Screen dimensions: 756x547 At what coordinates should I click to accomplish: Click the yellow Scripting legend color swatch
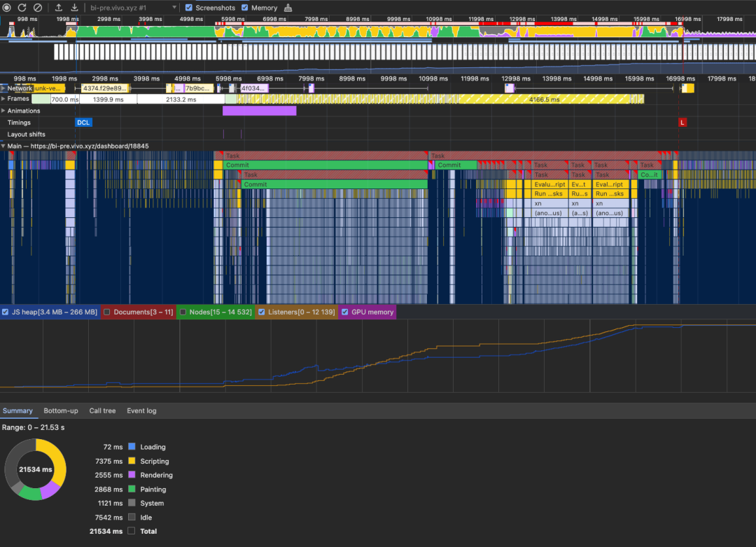tap(132, 461)
